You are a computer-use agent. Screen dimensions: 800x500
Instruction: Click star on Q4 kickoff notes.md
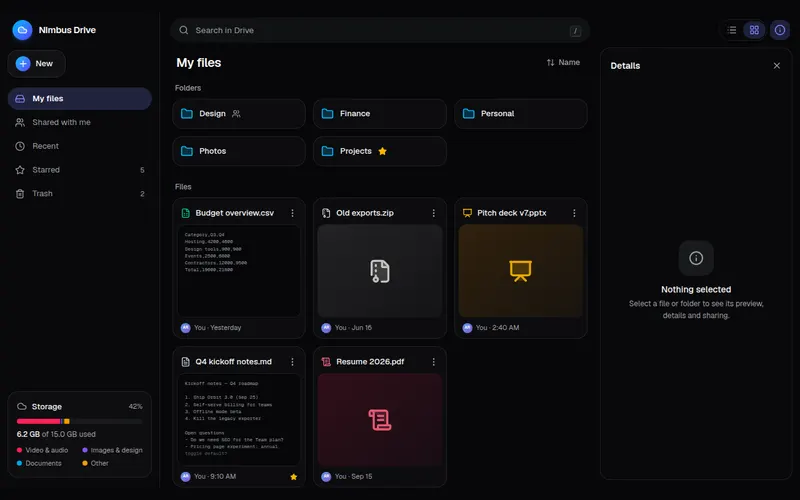293,477
